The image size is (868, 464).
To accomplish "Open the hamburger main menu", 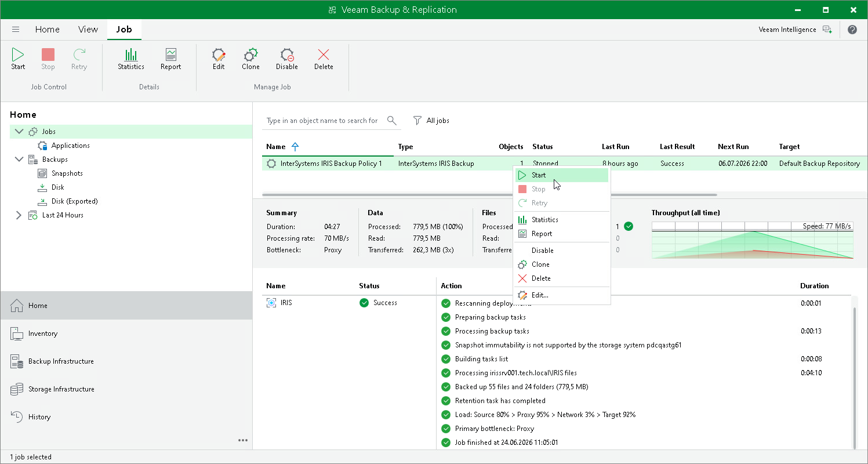I will coord(16,30).
